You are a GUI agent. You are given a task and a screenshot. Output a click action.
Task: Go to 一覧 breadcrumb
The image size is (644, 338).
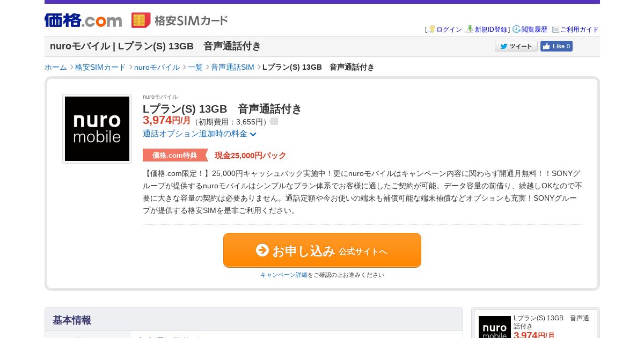195,67
